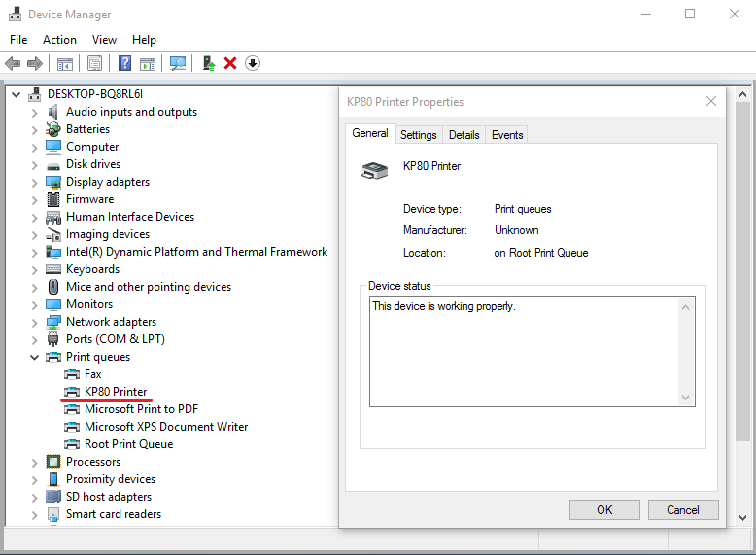Screen dimensions: 756x555
Task: Select Microsoft XPS Document Writer
Action: click(x=166, y=427)
